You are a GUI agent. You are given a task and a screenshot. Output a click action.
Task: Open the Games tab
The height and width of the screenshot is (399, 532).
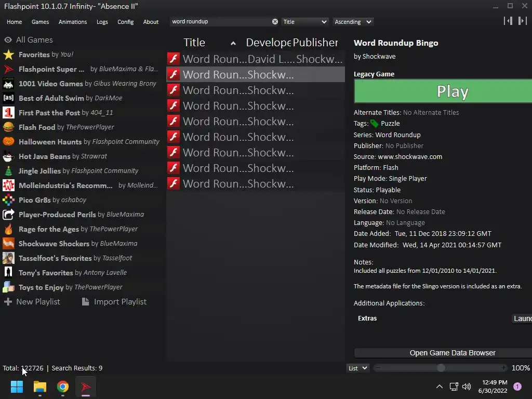click(40, 22)
